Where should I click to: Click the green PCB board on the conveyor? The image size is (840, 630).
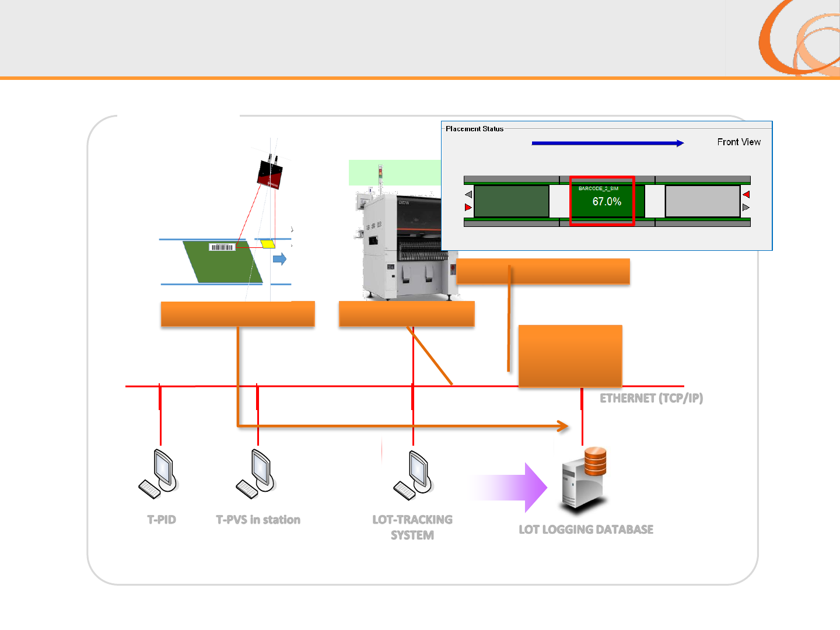(x=223, y=262)
